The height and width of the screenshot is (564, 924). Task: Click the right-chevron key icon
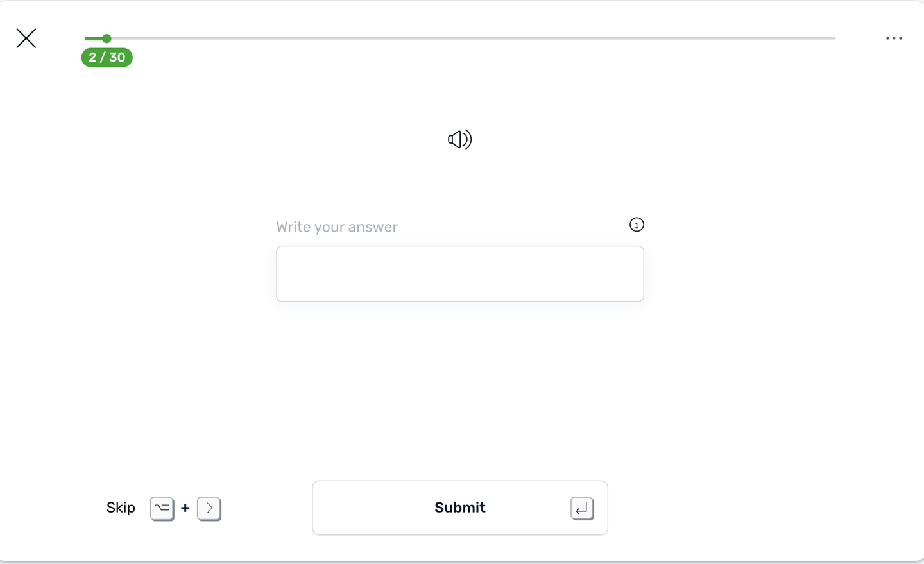click(x=209, y=508)
